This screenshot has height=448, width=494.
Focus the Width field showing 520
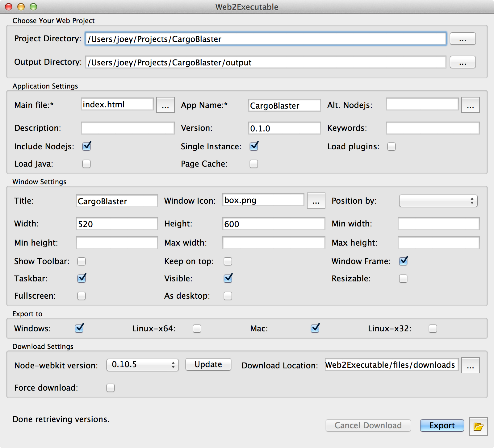(117, 224)
